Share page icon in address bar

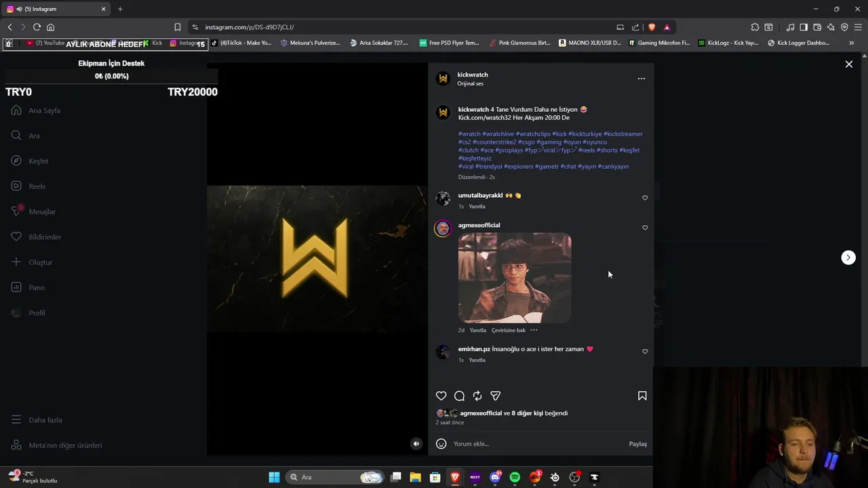coord(635,27)
